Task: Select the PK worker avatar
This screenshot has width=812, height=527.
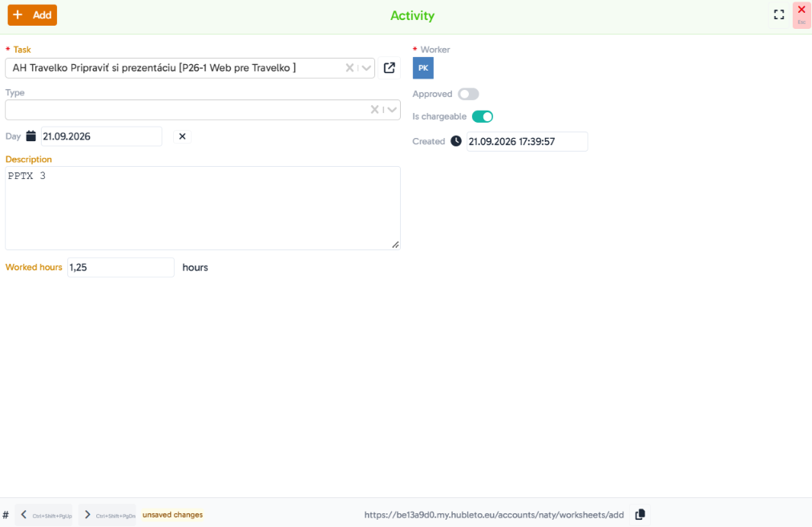Action: click(423, 68)
